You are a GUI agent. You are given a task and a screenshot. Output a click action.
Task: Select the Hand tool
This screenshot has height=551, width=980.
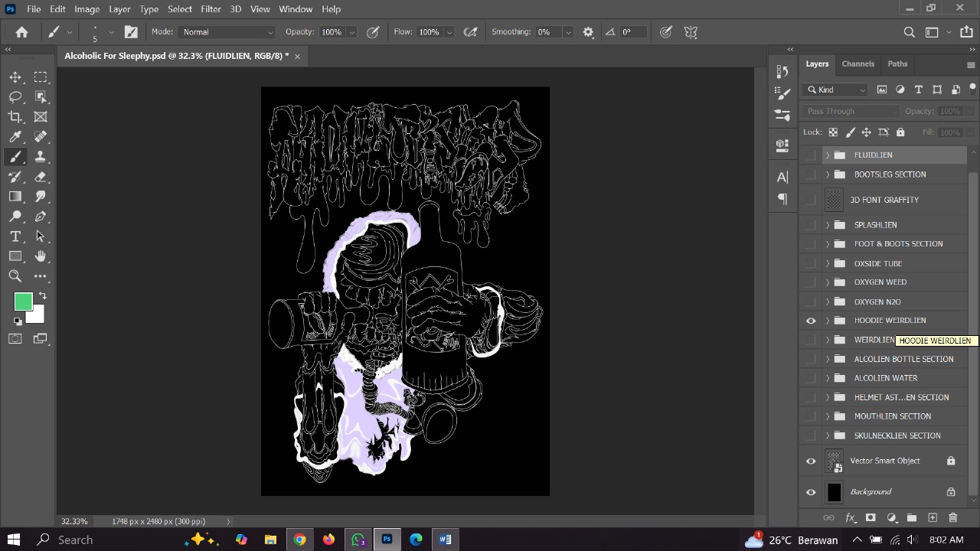click(41, 256)
